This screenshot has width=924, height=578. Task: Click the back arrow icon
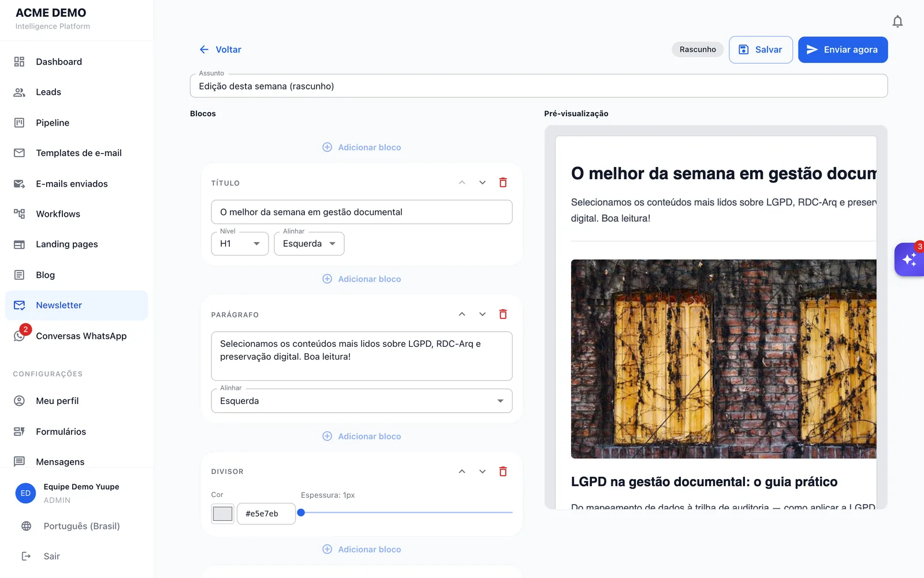click(x=204, y=50)
